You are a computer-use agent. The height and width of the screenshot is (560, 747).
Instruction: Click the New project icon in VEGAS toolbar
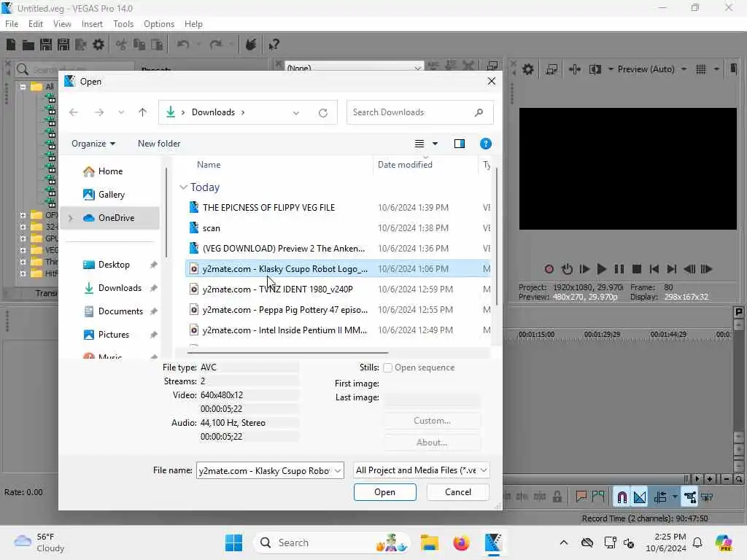pos(10,44)
